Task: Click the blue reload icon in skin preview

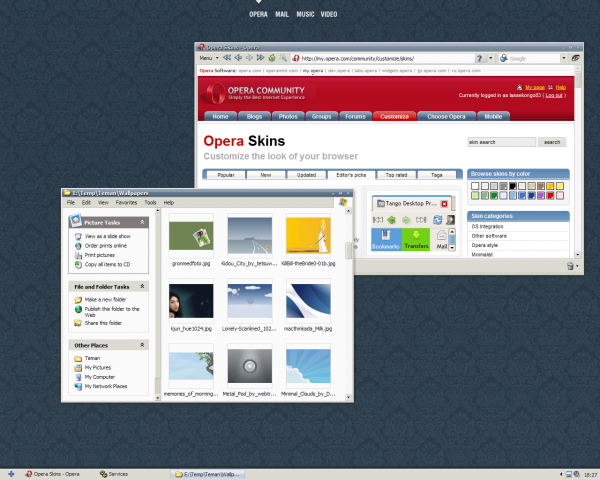Action: [x=437, y=220]
